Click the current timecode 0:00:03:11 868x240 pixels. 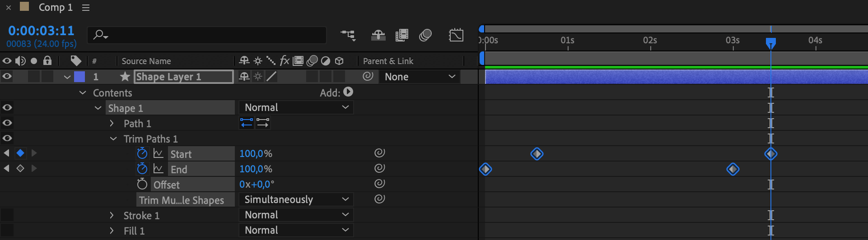41,31
